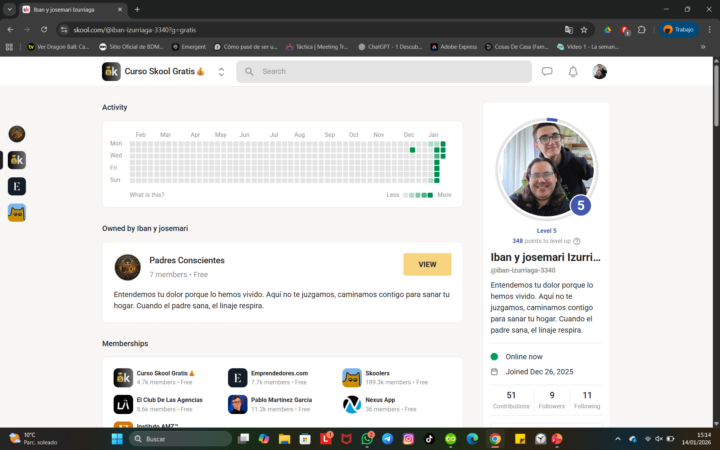The width and height of the screenshot is (720, 450).
Task: Open the Windows Start menu
Action: [117, 439]
